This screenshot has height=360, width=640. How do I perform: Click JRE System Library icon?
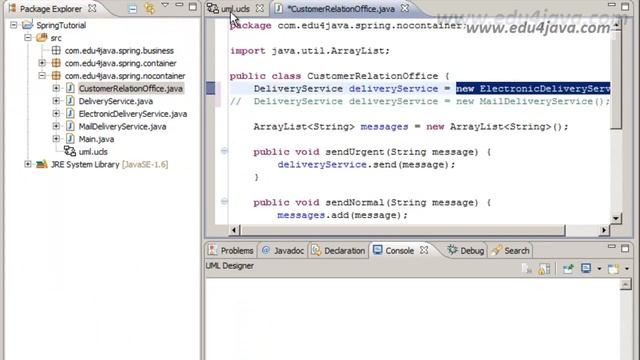(x=42, y=164)
